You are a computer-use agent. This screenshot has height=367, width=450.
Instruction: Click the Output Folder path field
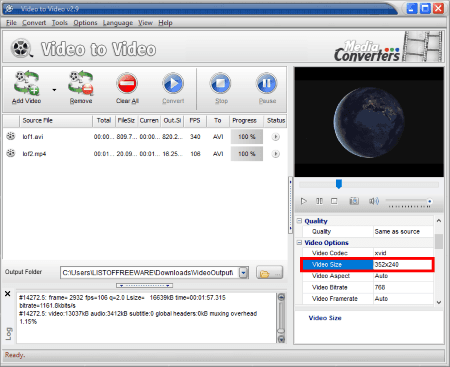(x=150, y=272)
